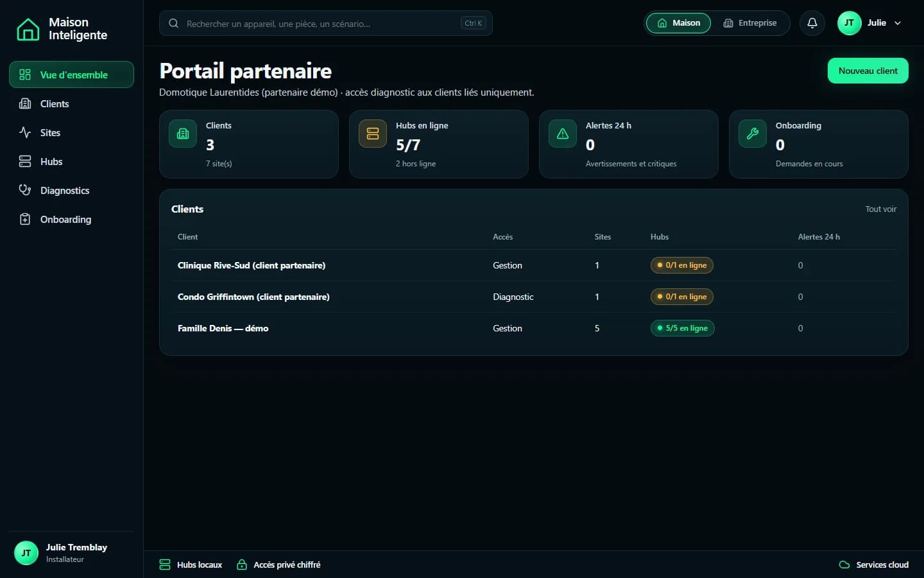Screen dimensions: 924x578
Task: Click the Nouveau client button
Action: pyautogui.click(x=868, y=71)
